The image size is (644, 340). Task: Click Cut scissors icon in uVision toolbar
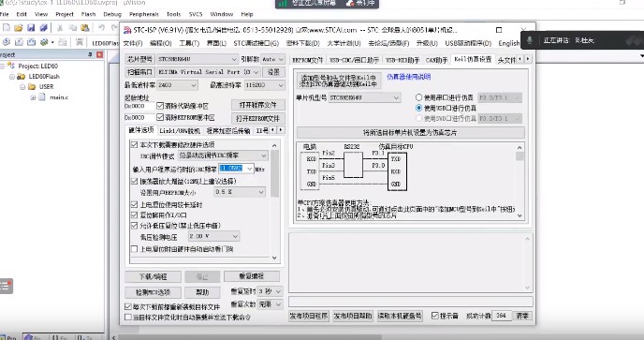(x=60, y=28)
